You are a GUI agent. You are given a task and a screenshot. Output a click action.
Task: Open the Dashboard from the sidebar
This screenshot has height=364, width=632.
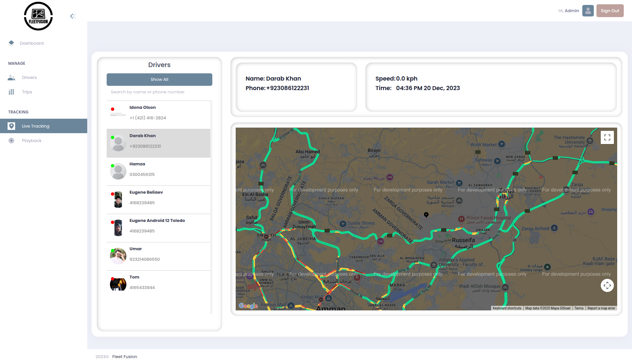(x=31, y=43)
